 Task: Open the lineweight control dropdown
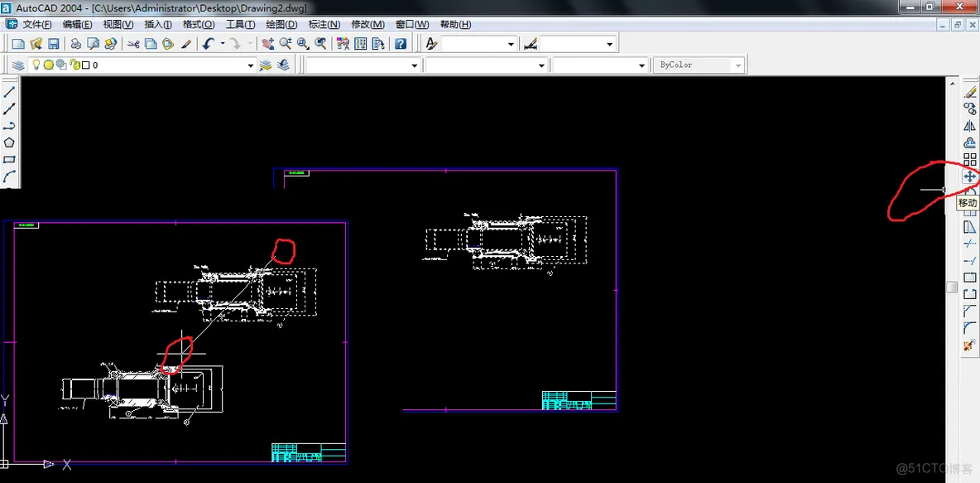coord(641,65)
